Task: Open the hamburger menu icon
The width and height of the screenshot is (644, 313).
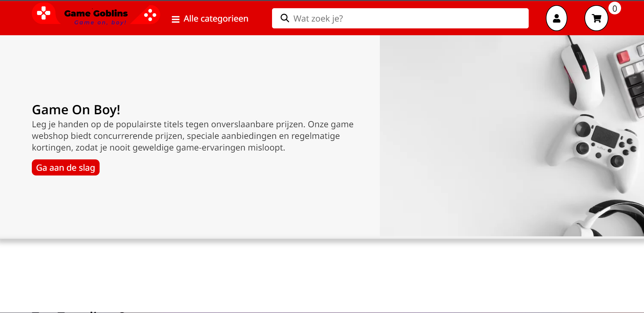Action: [x=176, y=19]
